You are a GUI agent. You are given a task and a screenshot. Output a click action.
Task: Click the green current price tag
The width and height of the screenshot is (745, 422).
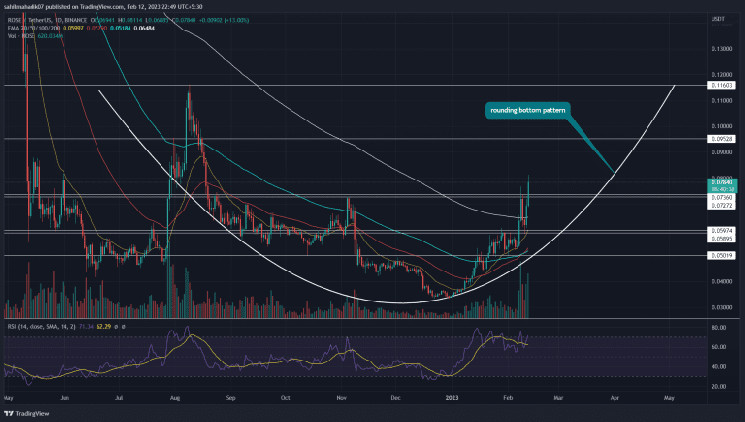coord(722,185)
